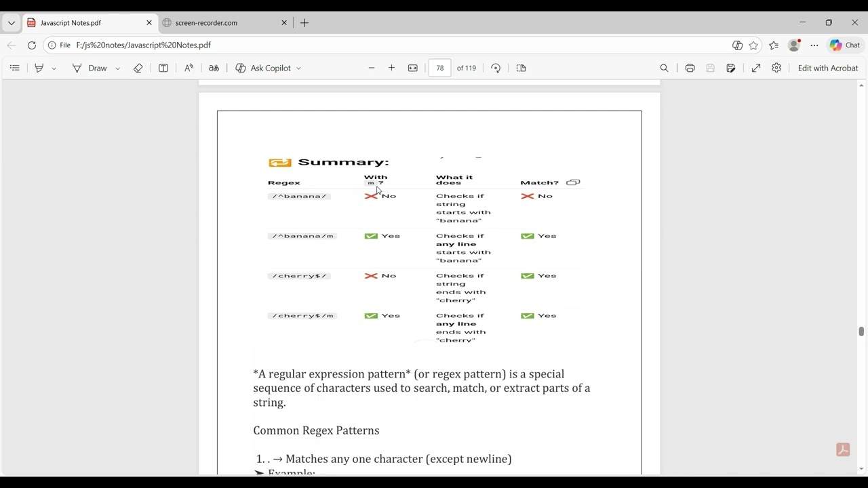Open PDF viewer settings gear
The height and width of the screenshot is (488, 868).
click(776, 68)
